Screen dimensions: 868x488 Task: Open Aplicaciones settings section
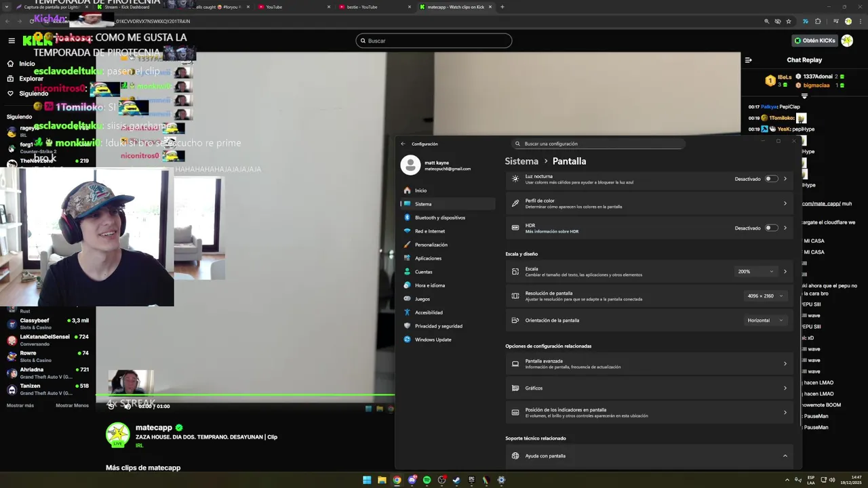(448, 258)
